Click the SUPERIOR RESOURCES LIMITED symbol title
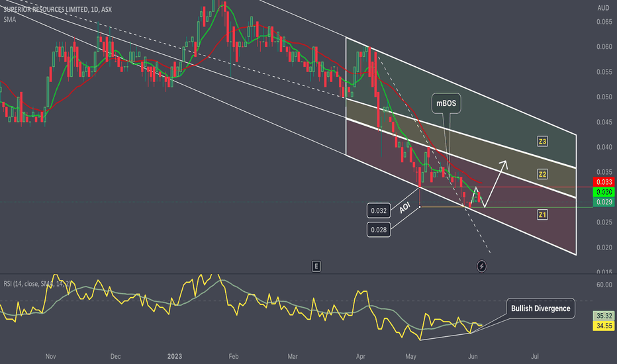 (58, 9)
